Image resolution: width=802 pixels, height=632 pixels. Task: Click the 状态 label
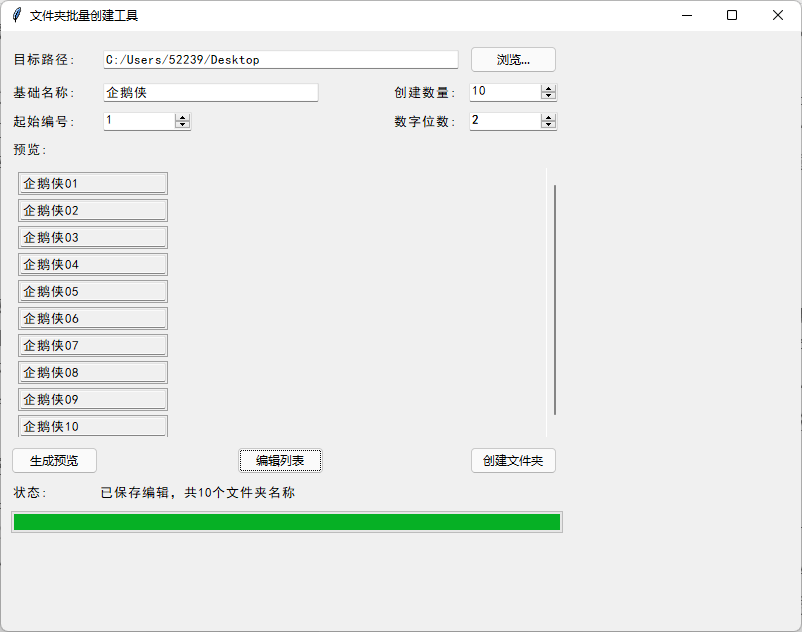coord(30,492)
